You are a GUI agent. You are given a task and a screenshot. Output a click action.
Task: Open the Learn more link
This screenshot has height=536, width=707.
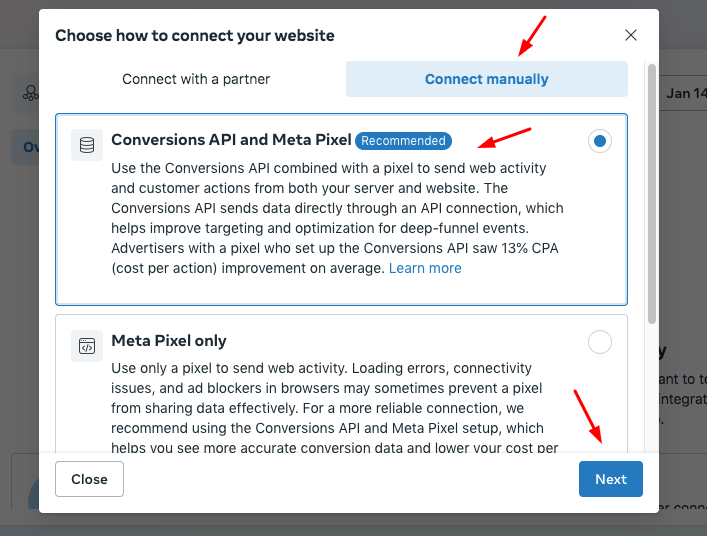(x=425, y=268)
